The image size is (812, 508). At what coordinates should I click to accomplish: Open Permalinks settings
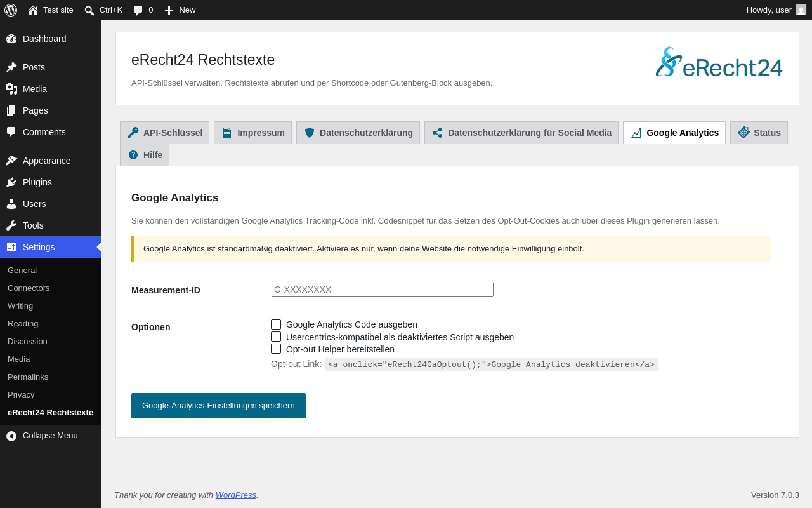[x=28, y=377]
